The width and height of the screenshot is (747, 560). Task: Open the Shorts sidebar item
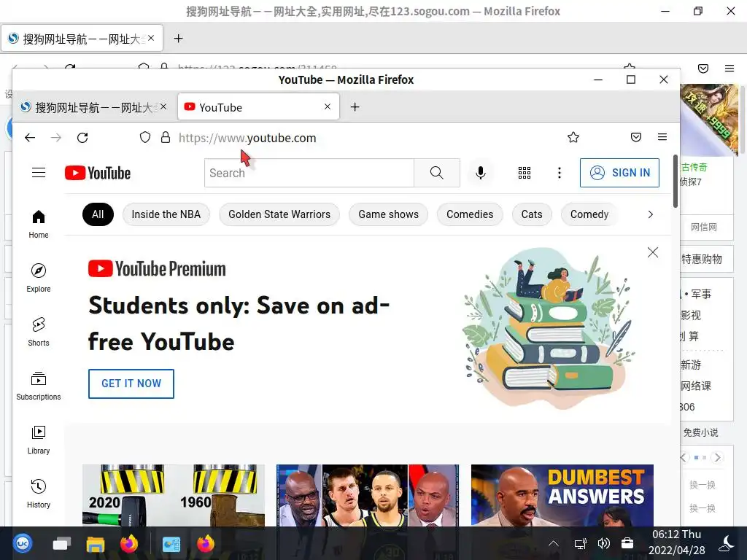pyautogui.click(x=39, y=332)
